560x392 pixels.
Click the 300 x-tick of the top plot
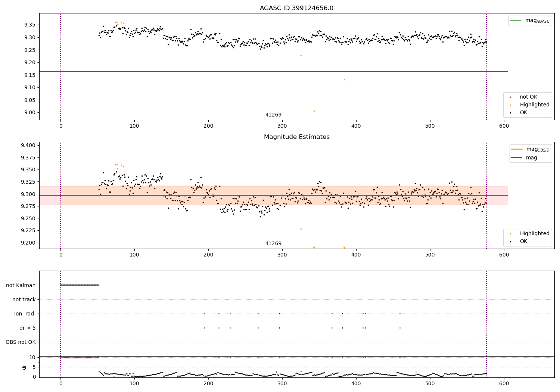[x=282, y=126]
